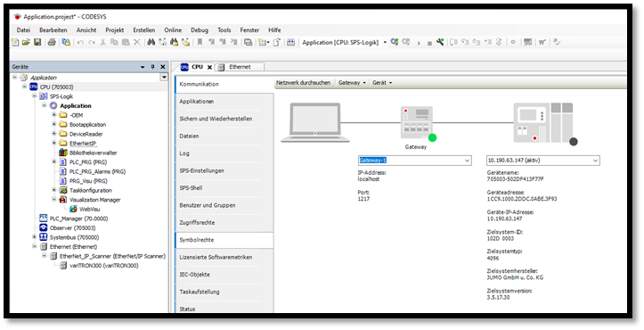This screenshot has width=644, height=330.
Task: Click the Start play icon in toolbar
Action: tap(419, 43)
